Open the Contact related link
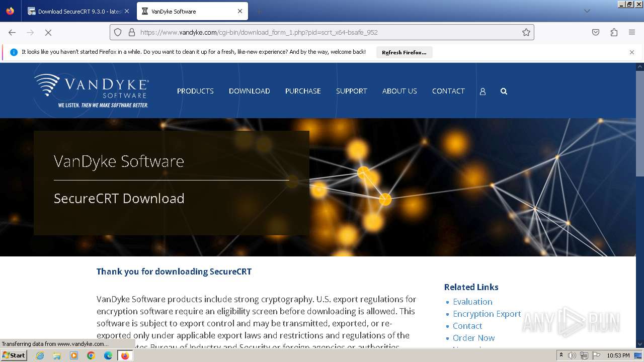Viewport: 644px width, 362px height. [x=467, y=326]
